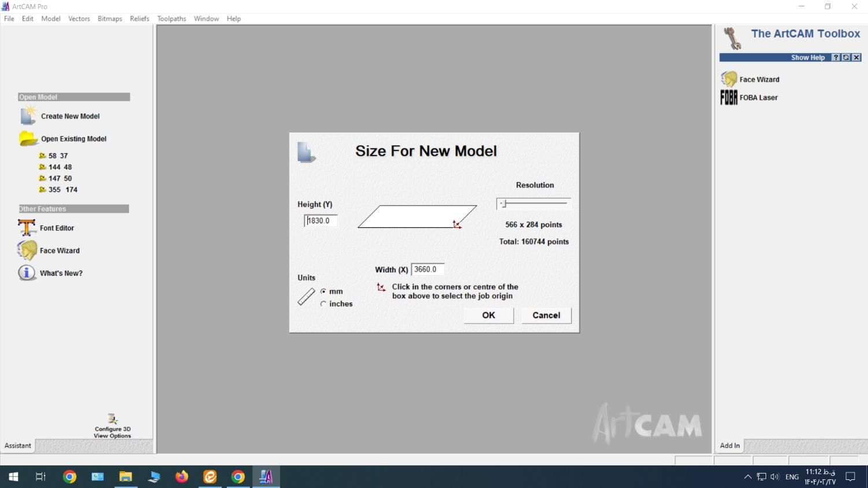Open the Bitmaps menu
The height and width of the screenshot is (488, 868).
pos(110,19)
